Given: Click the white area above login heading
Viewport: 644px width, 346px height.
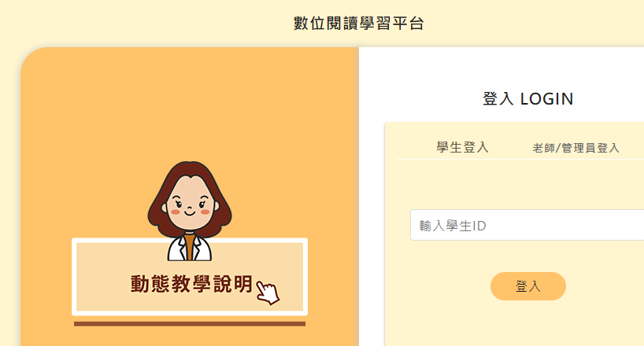Looking at the screenshot, I should [x=501, y=68].
